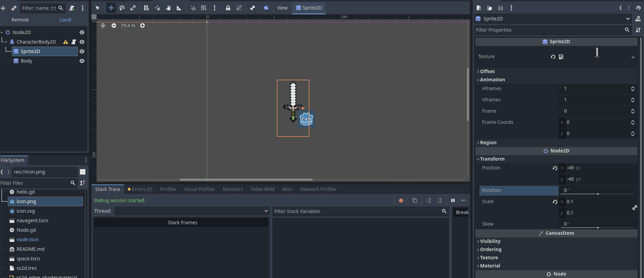Toggle smart snapping magnet
The image size is (644, 278).
[x=193, y=8]
